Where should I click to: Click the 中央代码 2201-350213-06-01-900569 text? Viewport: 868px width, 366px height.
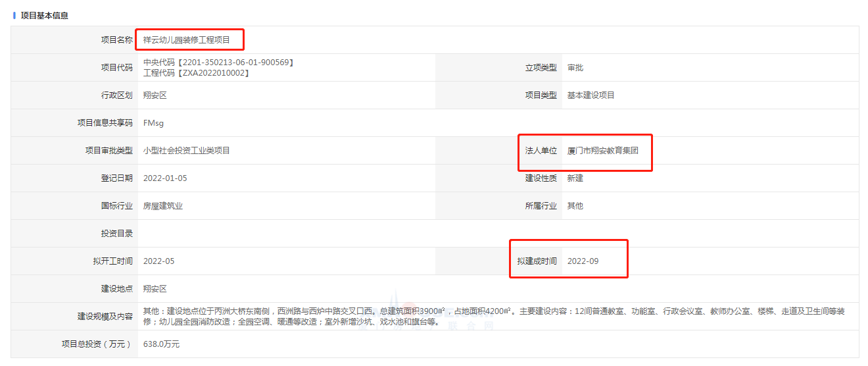pyautogui.click(x=218, y=63)
